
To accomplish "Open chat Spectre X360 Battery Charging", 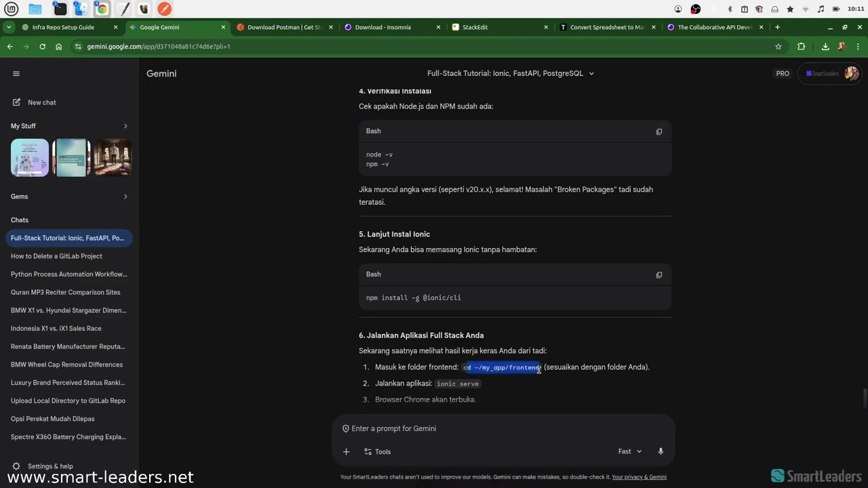I will pos(68,437).
